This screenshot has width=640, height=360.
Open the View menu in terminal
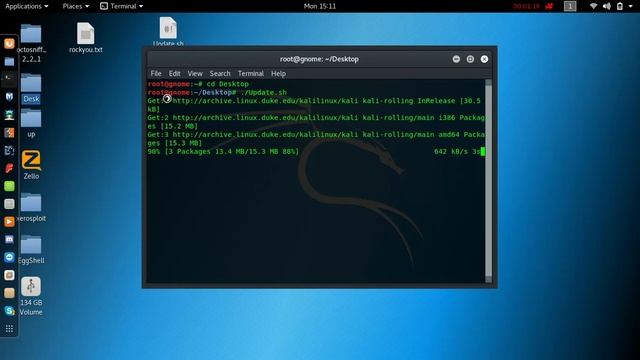coord(195,73)
